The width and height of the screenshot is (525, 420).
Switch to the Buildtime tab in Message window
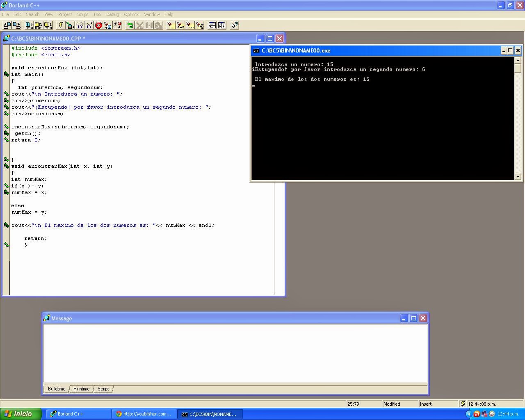coord(57,389)
